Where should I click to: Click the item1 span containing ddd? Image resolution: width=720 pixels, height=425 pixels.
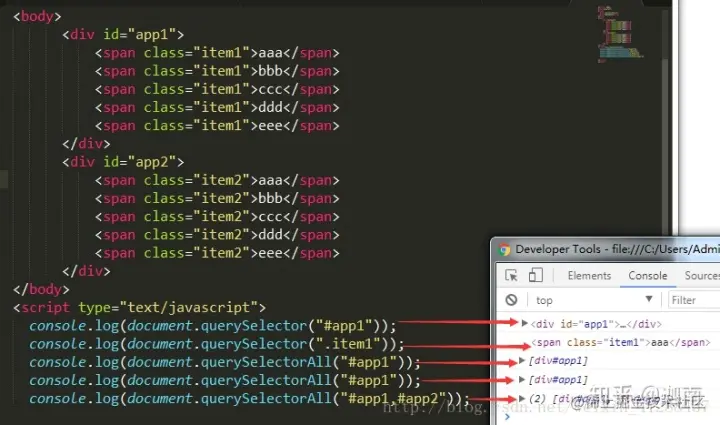coord(217,107)
